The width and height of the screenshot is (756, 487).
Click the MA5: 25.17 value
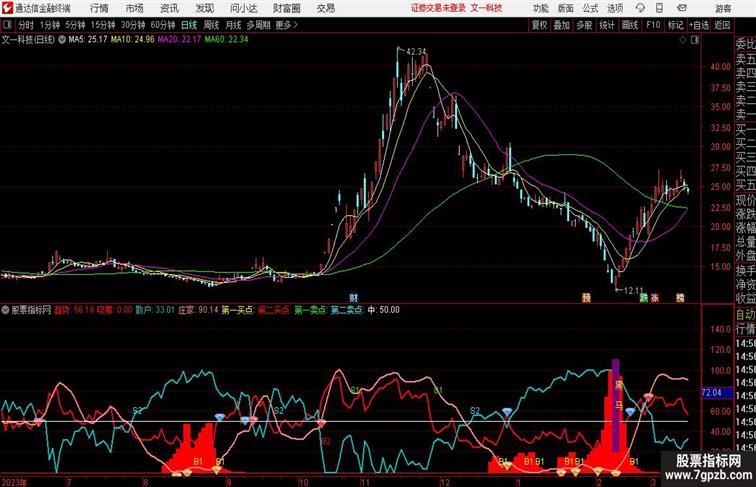(88, 40)
